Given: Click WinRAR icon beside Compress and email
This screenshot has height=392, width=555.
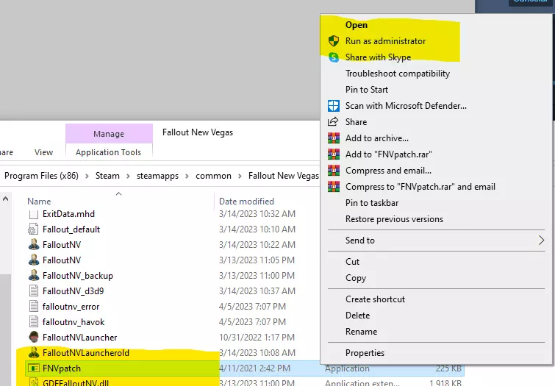Looking at the screenshot, I should tap(334, 171).
